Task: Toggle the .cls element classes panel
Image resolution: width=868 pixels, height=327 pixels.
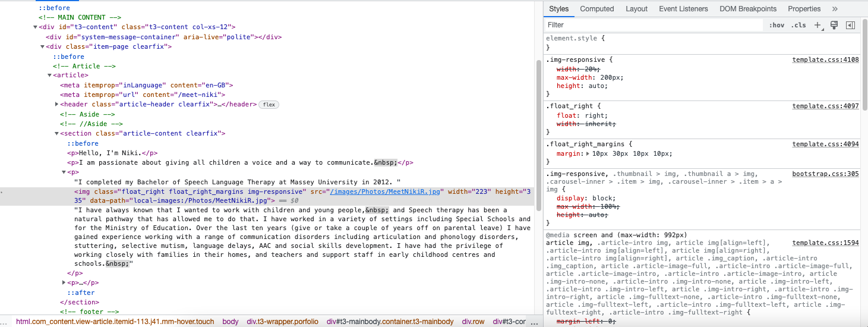Action: point(798,25)
